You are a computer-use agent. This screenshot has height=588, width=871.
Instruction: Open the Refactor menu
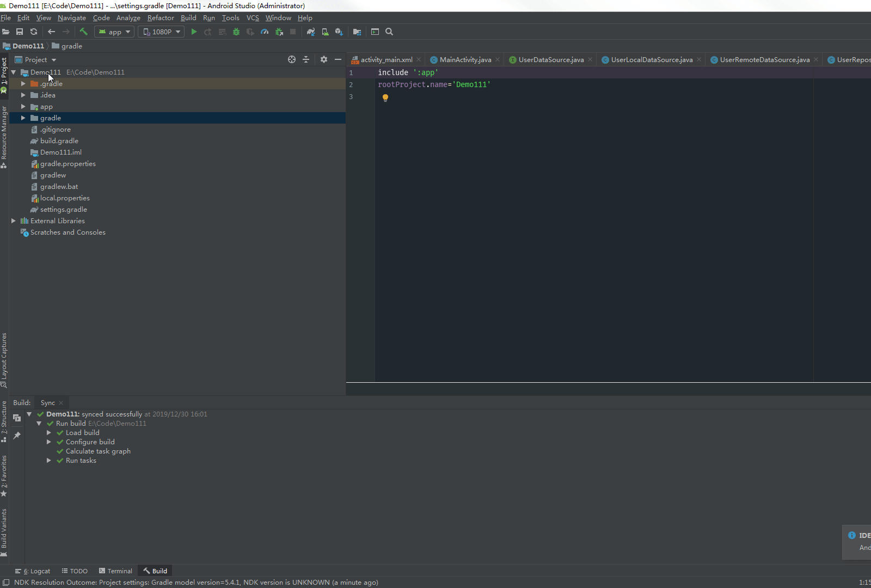pos(161,18)
